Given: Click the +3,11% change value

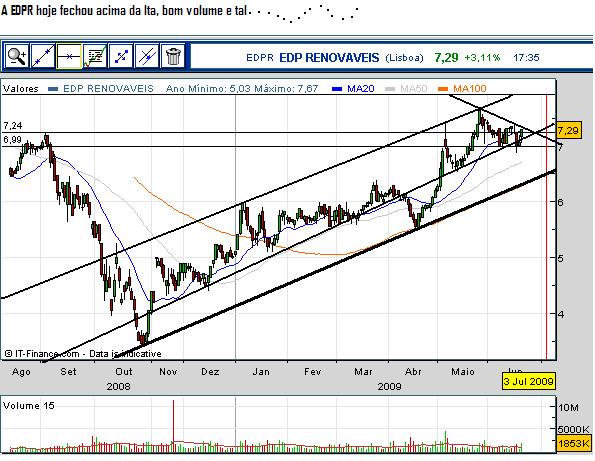Looking at the screenshot, I should pos(482,58).
